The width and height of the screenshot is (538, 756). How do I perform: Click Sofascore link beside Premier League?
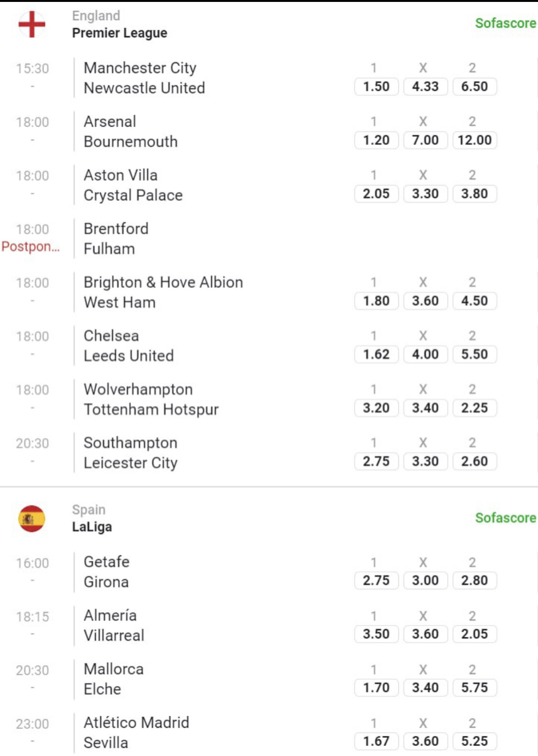[x=505, y=23]
